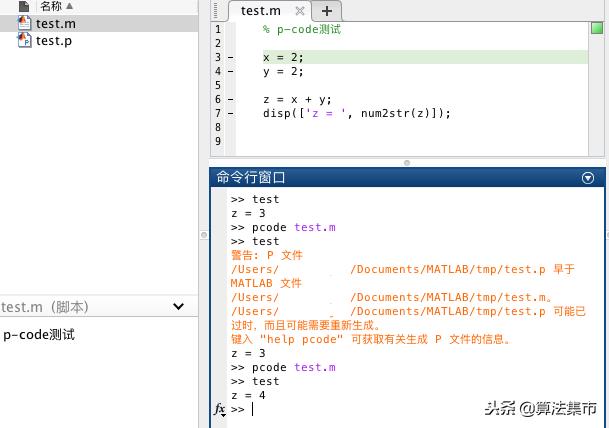The height and width of the screenshot is (428, 609).
Task: Toggle breakpoint on line 7
Action: [232, 114]
